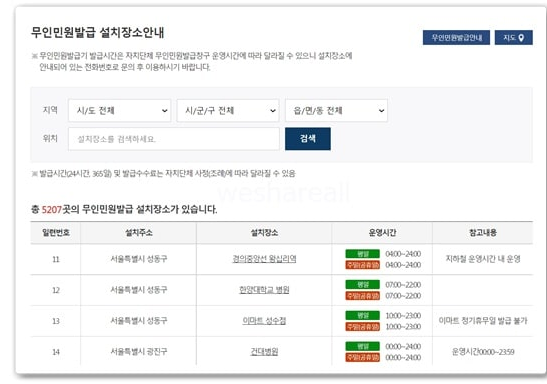Image resolution: width=547 pixels, height=384 pixels.
Task: Expand the 시/도 전체 dropdown
Action: tap(120, 111)
